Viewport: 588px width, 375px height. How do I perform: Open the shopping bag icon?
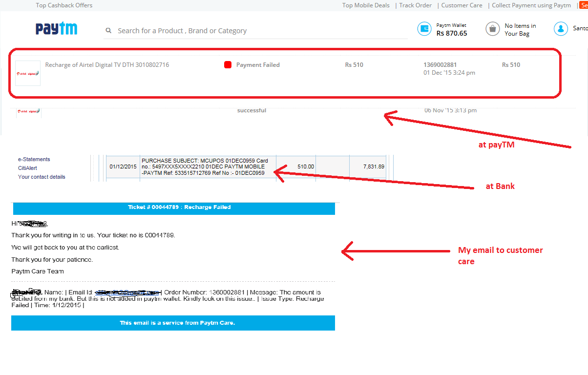pyautogui.click(x=492, y=29)
